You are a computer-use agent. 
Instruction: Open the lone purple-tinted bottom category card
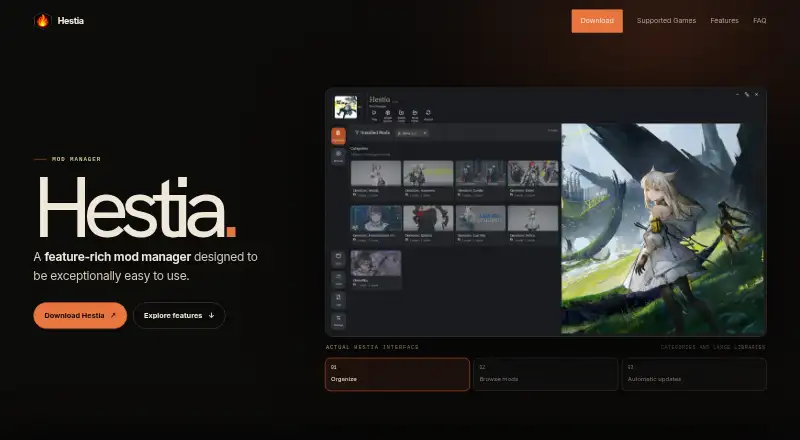tap(376, 270)
